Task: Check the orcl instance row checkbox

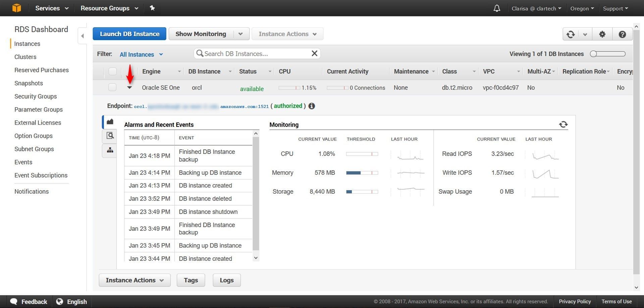Action: coord(112,87)
